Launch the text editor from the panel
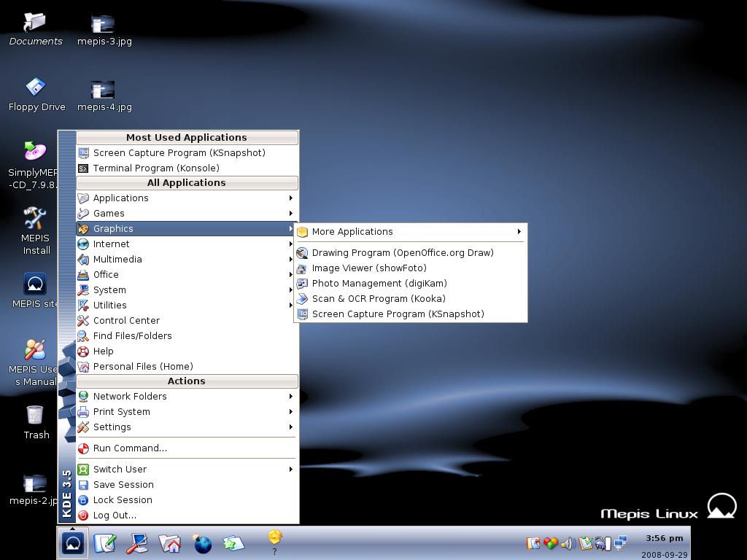Image resolution: width=747 pixels, height=560 pixels. click(105, 543)
